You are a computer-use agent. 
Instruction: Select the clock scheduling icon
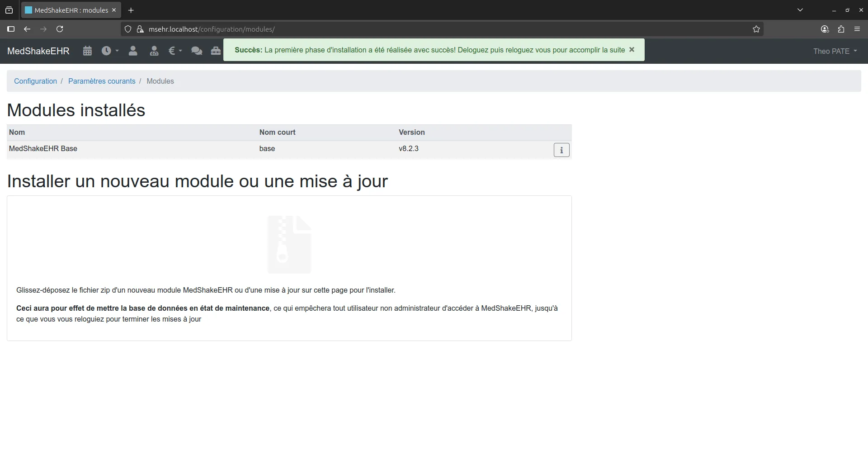(x=107, y=51)
